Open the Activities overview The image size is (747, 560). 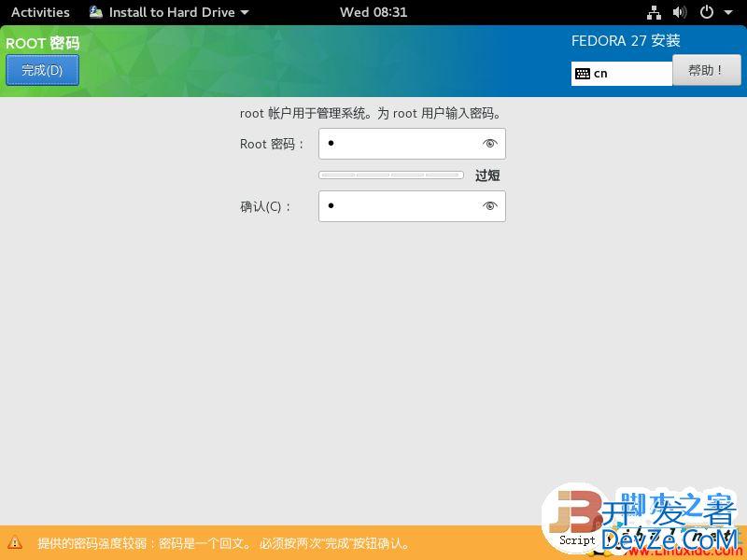pos(40,12)
